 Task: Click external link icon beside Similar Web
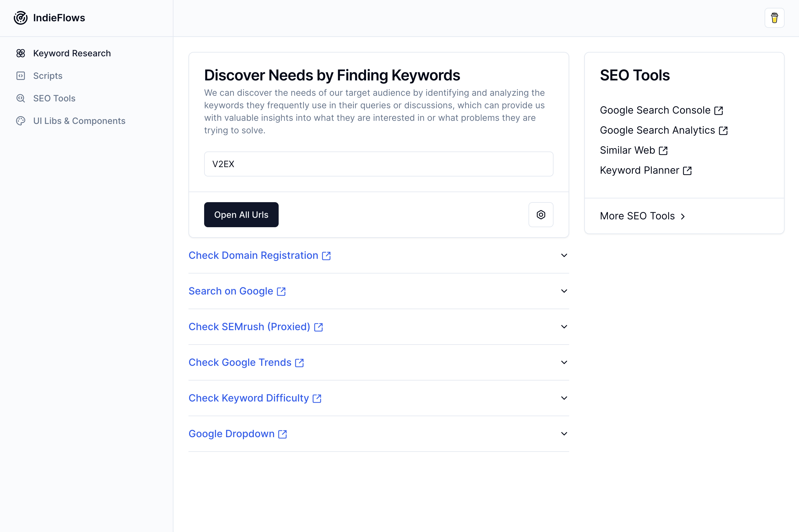(663, 151)
